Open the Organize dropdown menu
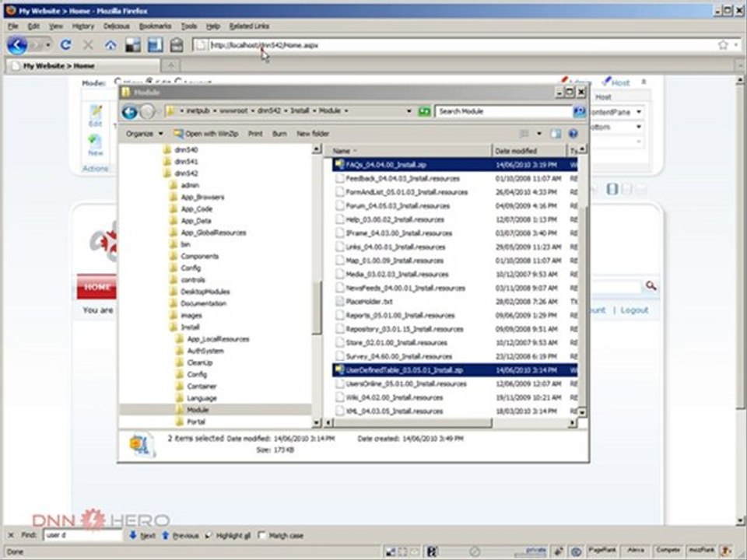This screenshot has width=747, height=560. (x=145, y=134)
